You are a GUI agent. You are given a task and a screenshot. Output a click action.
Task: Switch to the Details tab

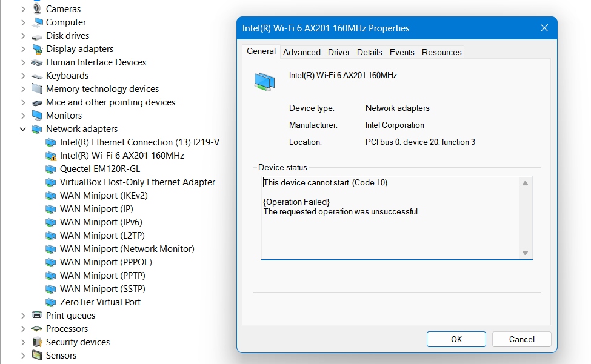click(369, 52)
